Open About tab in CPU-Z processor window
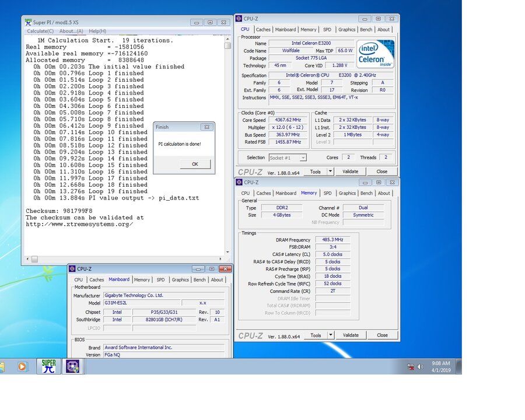 (x=383, y=30)
